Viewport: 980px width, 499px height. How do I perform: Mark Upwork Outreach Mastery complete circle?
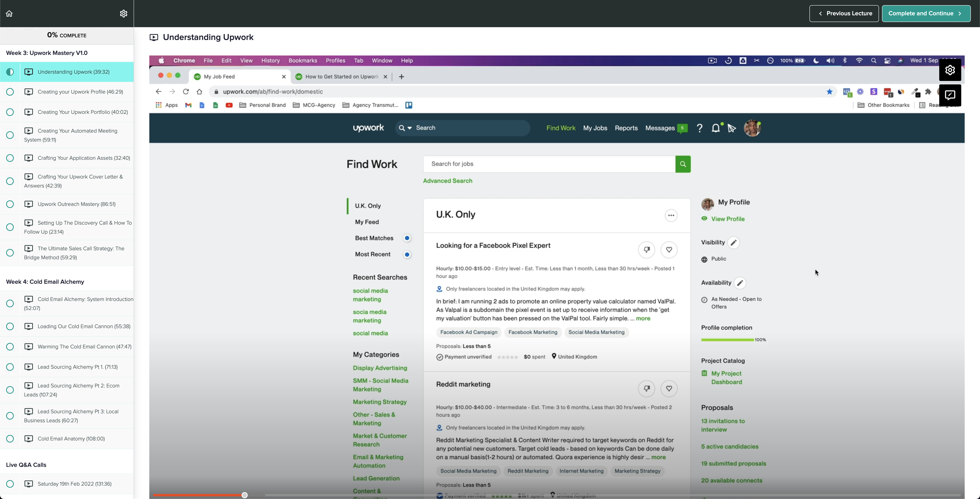[10, 204]
